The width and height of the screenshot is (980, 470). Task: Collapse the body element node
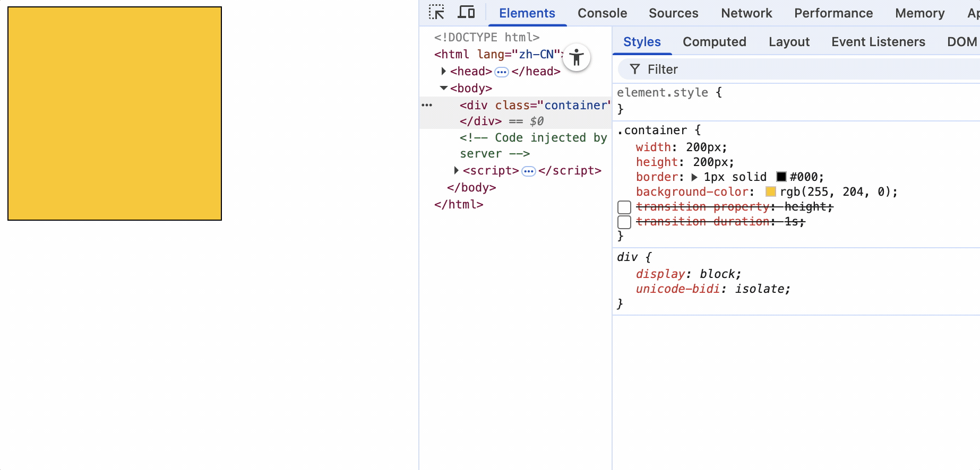pyautogui.click(x=444, y=88)
